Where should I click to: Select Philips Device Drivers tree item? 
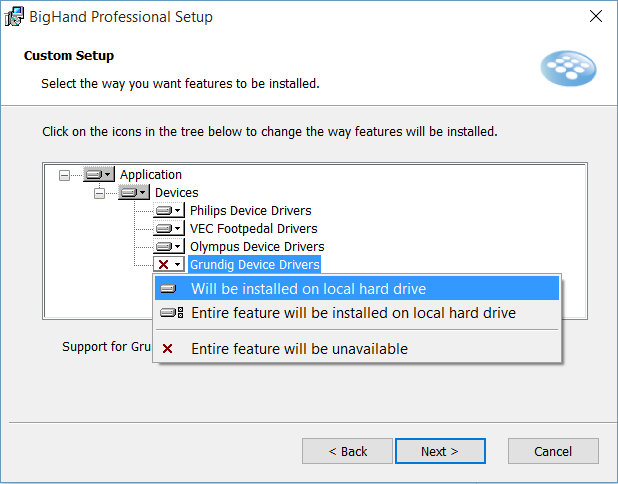[250, 211]
